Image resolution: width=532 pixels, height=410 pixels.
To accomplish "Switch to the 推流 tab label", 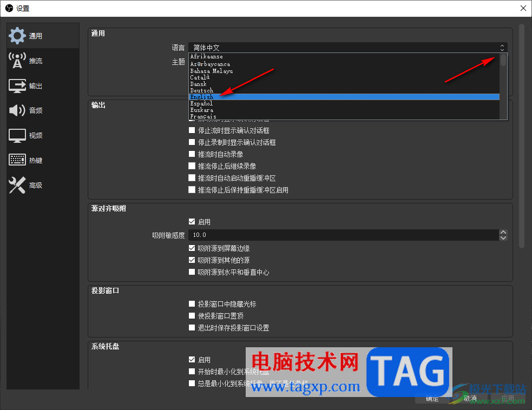I will coord(36,61).
